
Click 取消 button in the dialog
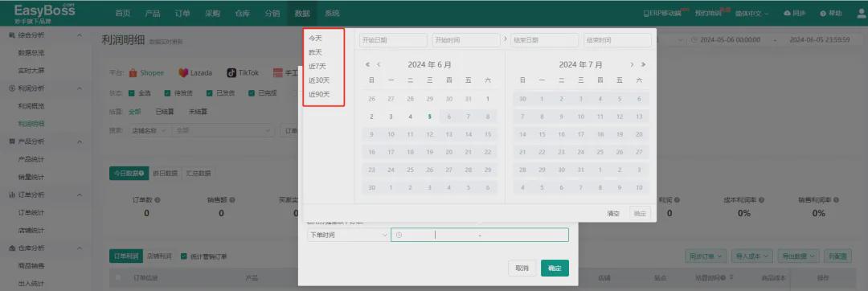pyautogui.click(x=522, y=268)
